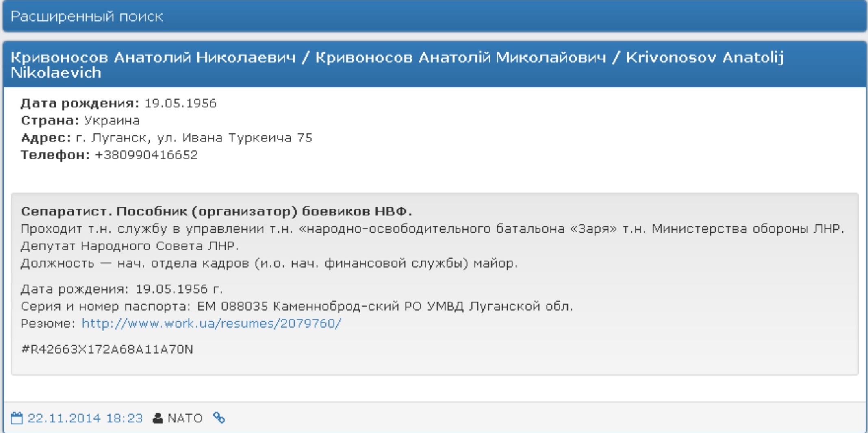Click the calendar icon before the timestamp
The image size is (868, 433).
click(x=17, y=417)
